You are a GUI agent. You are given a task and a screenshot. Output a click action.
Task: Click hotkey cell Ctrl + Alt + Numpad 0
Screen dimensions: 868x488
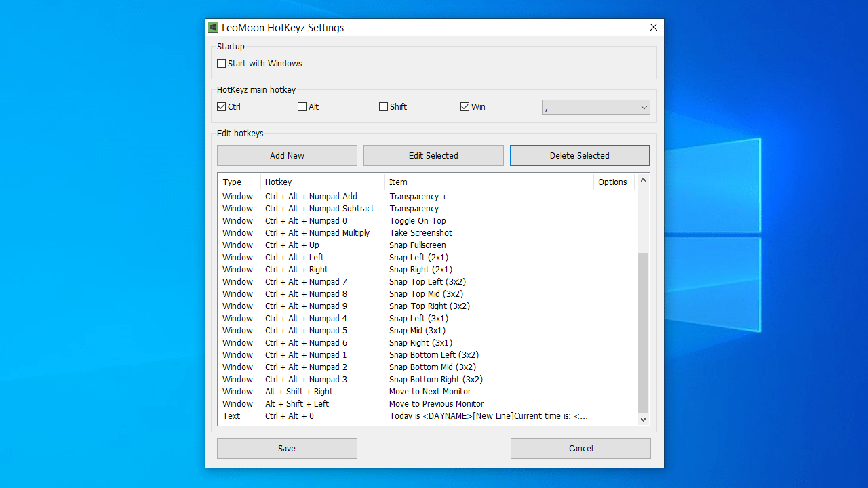click(x=306, y=221)
